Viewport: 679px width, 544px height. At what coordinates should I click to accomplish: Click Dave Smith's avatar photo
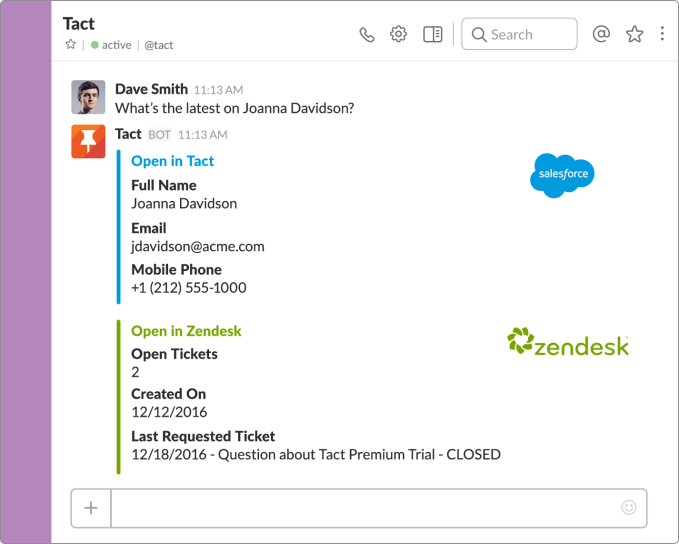tap(88, 97)
